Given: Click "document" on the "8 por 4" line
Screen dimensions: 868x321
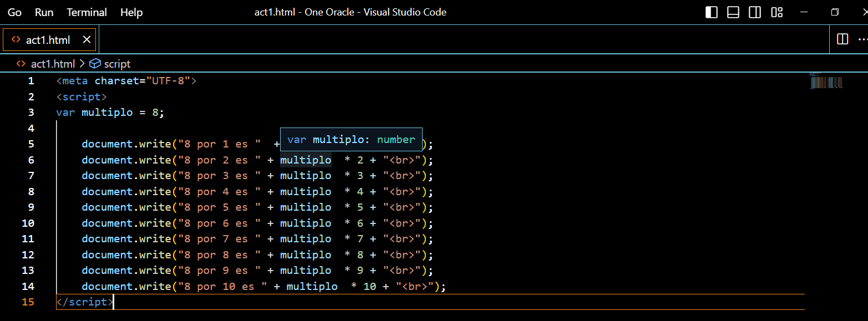Looking at the screenshot, I should pyautogui.click(x=107, y=192).
